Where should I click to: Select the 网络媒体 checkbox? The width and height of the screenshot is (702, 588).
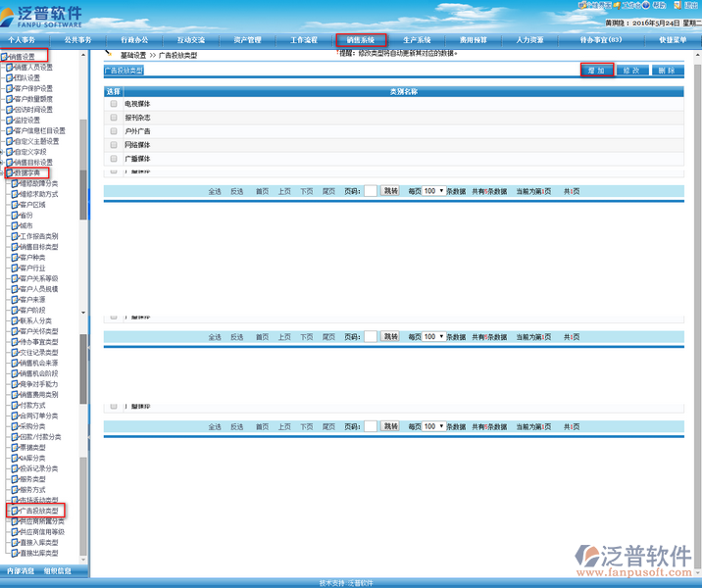[114, 145]
